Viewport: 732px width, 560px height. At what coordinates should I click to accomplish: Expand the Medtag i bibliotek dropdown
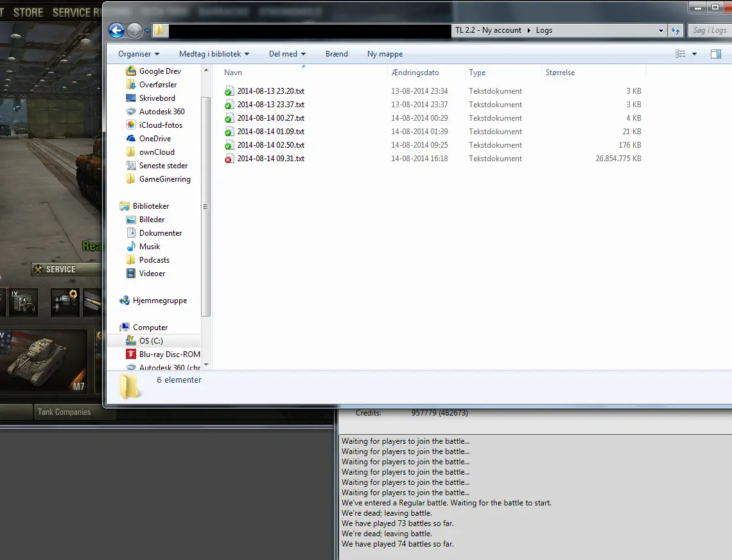coord(214,54)
